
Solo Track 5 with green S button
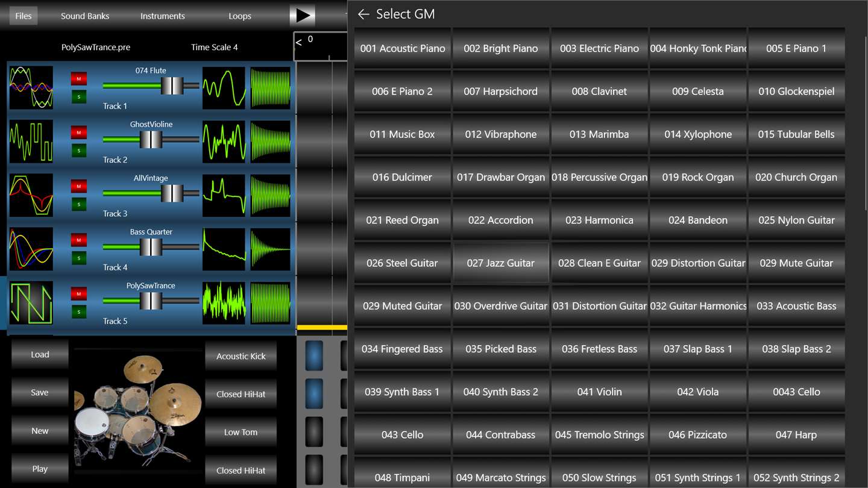coord(79,312)
